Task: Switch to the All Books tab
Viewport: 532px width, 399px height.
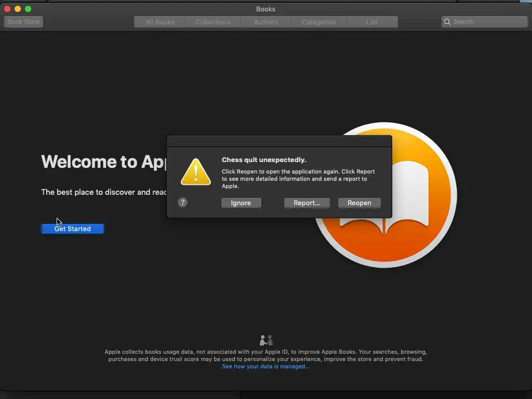Action: (160, 22)
